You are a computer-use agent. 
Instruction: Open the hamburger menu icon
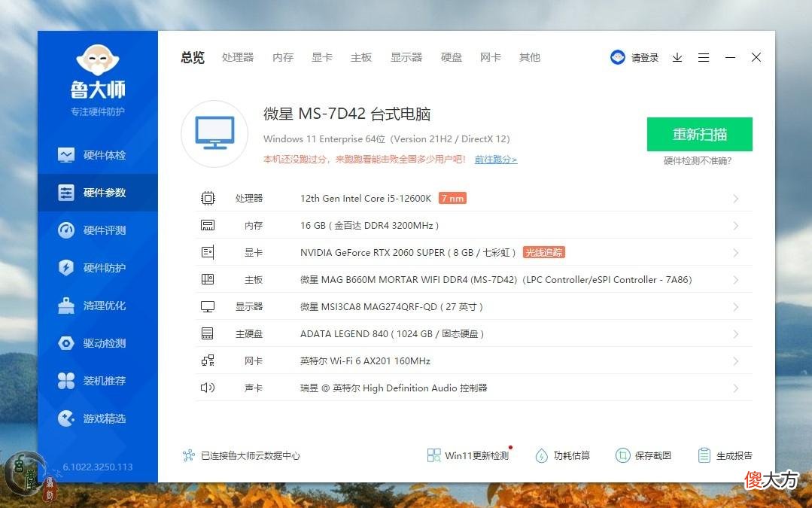pos(703,57)
